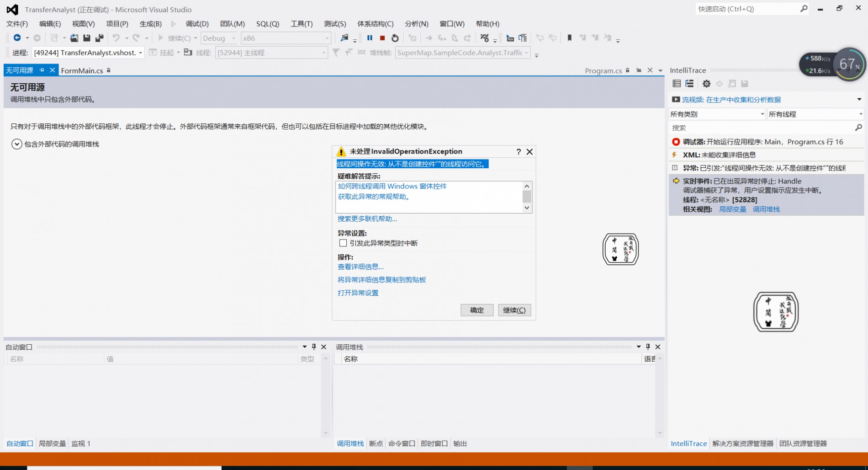Image resolution: width=868 pixels, height=470 pixels.
Task: Click the IntelliTrace search magnifier icon
Action: 858,128
